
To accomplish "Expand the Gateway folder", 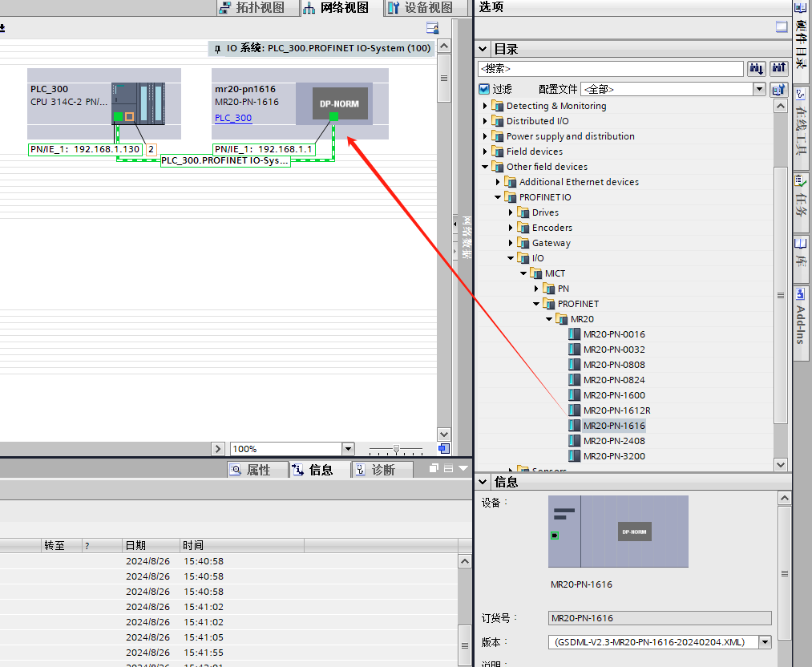I will coord(511,243).
